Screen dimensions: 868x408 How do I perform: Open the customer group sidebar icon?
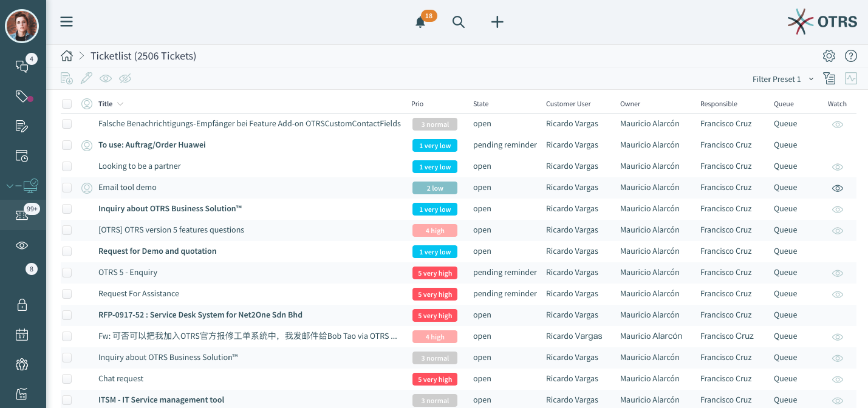pyautogui.click(x=22, y=364)
